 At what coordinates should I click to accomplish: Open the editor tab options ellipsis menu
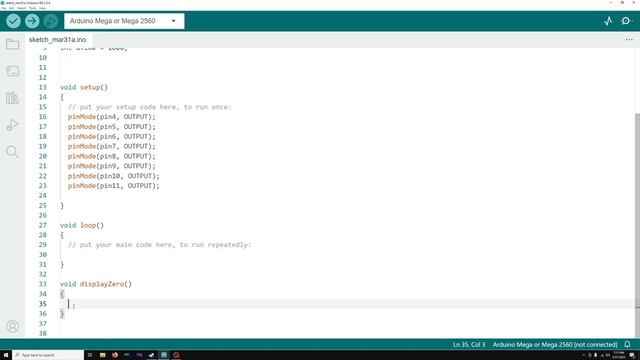[629, 40]
